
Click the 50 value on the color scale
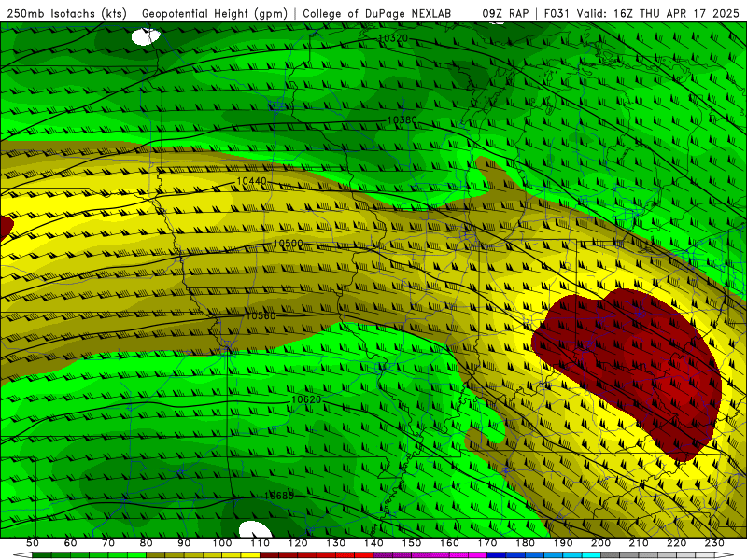tap(33, 543)
